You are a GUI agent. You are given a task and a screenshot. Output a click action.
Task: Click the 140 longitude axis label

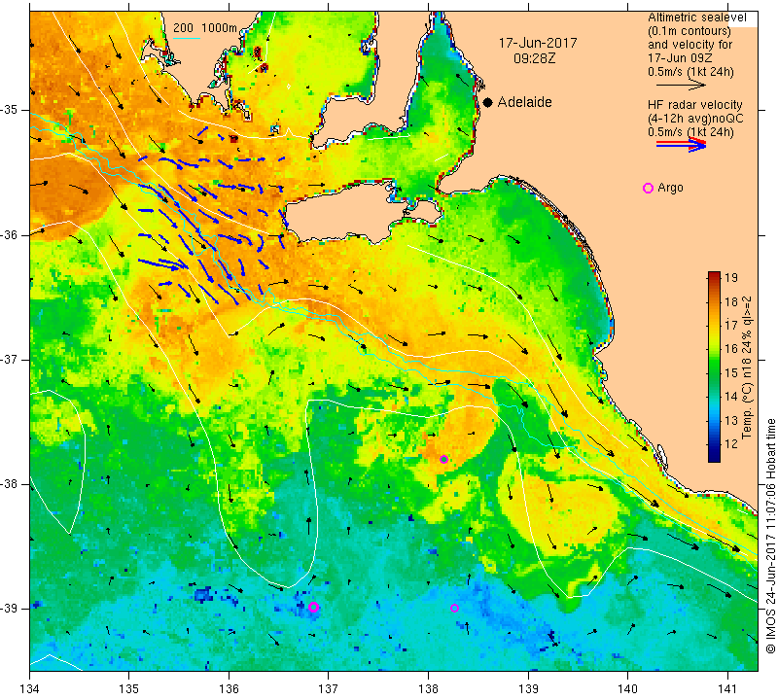point(627,688)
